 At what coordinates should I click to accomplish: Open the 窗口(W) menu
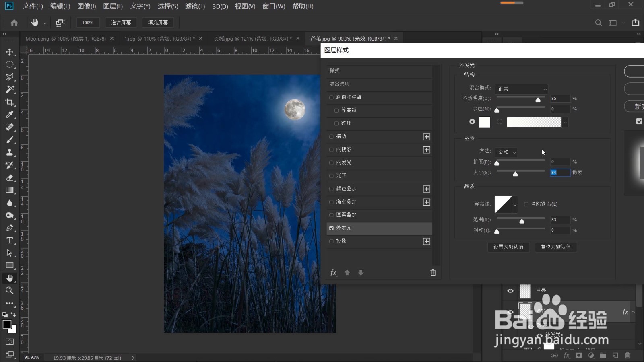tap(274, 6)
